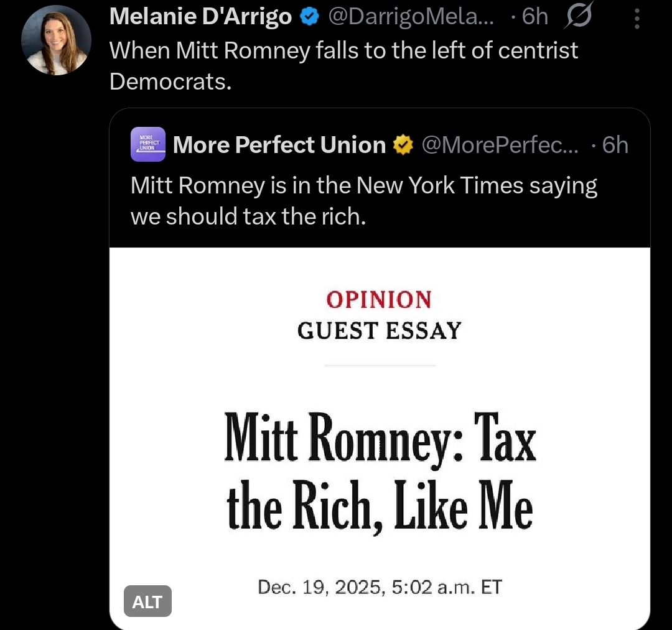Click the 6h timestamp on Melanie's post
This screenshot has width=672, height=630.
534,17
